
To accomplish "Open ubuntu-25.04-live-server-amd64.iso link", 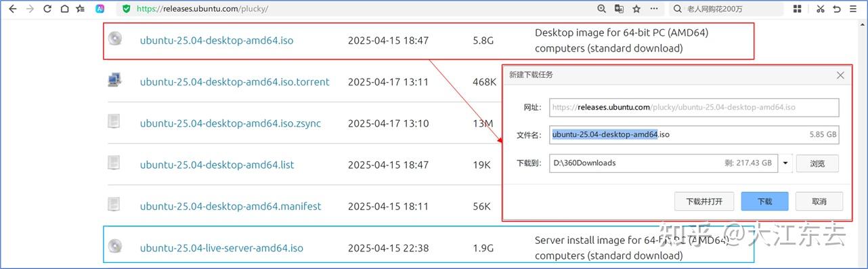I will [221, 248].
